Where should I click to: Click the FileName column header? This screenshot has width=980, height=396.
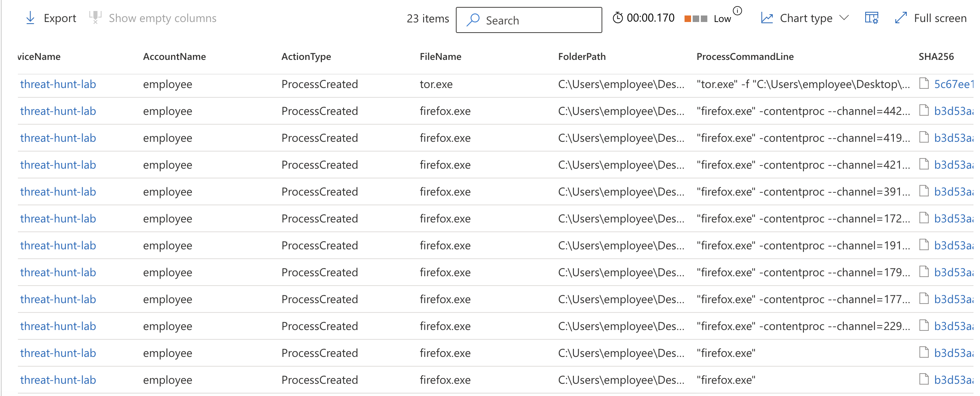point(440,57)
